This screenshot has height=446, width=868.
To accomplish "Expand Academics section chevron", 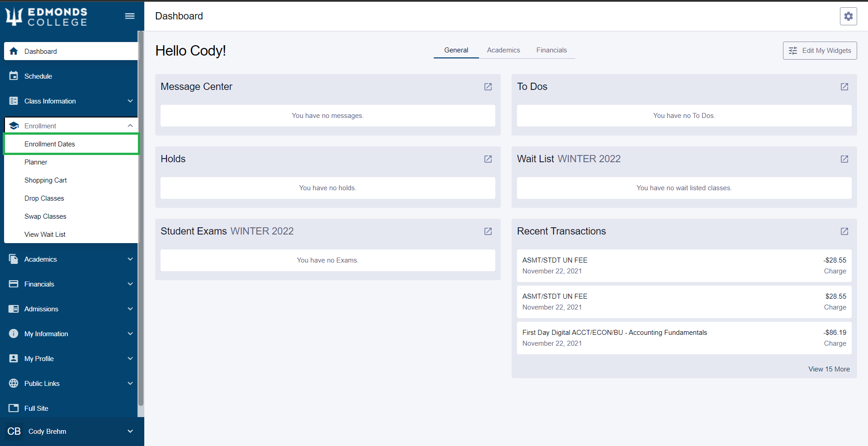I will (x=130, y=259).
